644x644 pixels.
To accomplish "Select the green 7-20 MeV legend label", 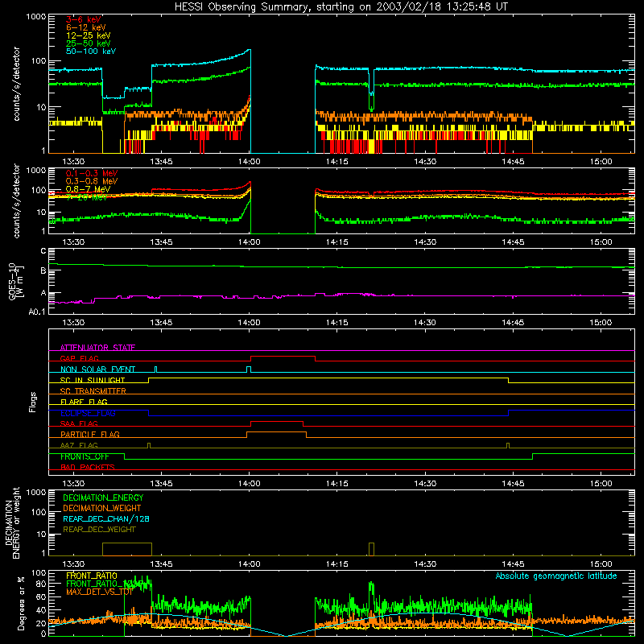I will pos(87,197).
